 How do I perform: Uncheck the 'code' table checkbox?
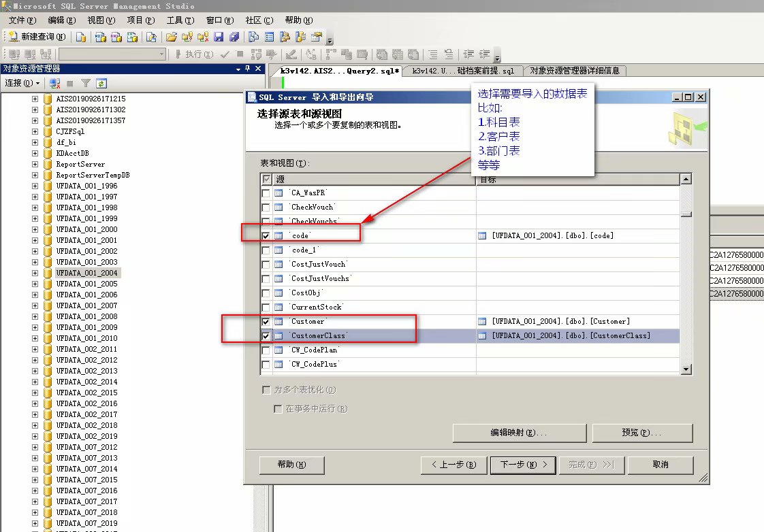pos(266,235)
